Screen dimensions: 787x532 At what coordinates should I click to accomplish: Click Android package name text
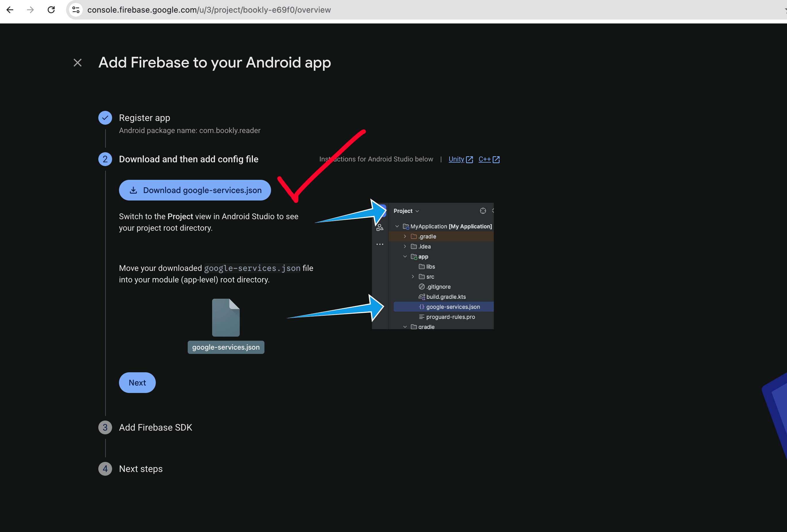pos(190,131)
